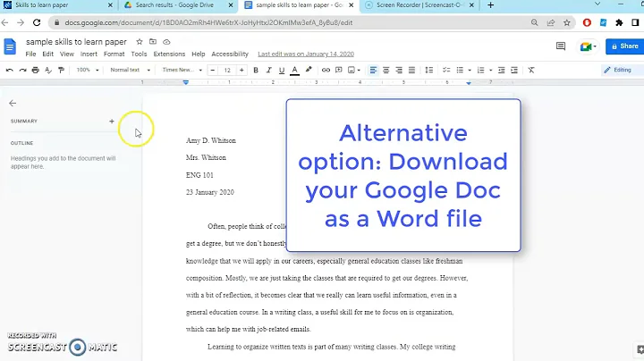Open the zoom level dropdown
644x361 pixels.
pos(88,71)
